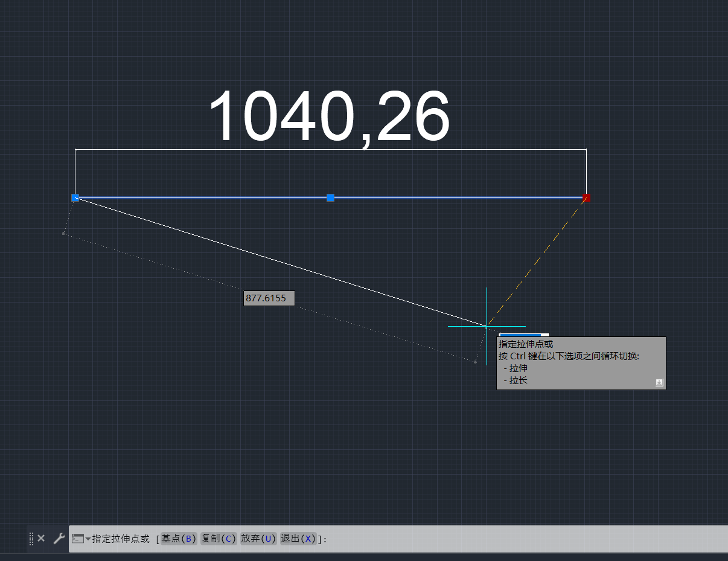The image size is (728, 561).
Task: Click the 877.6155 length input field
Action: tap(269, 298)
